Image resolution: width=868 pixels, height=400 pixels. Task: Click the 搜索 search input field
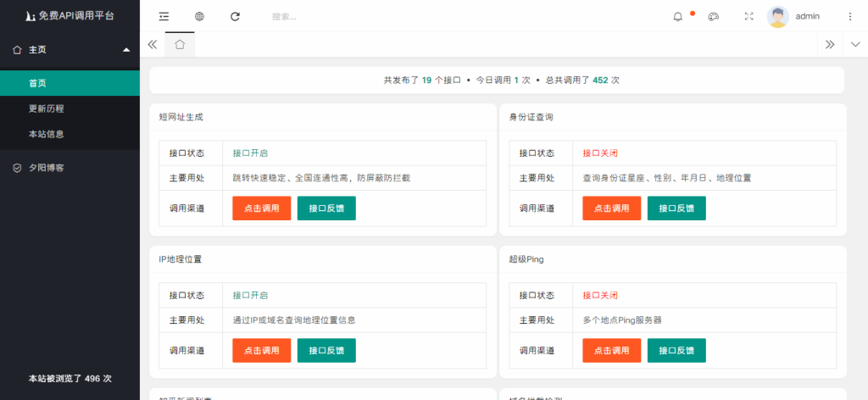(339, 16)
